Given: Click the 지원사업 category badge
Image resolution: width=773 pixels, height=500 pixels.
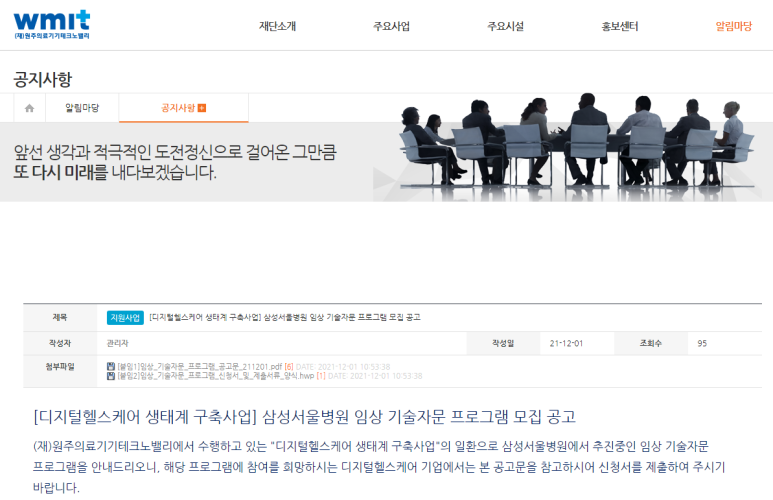Looking at the screenshot, I should 125,318.
